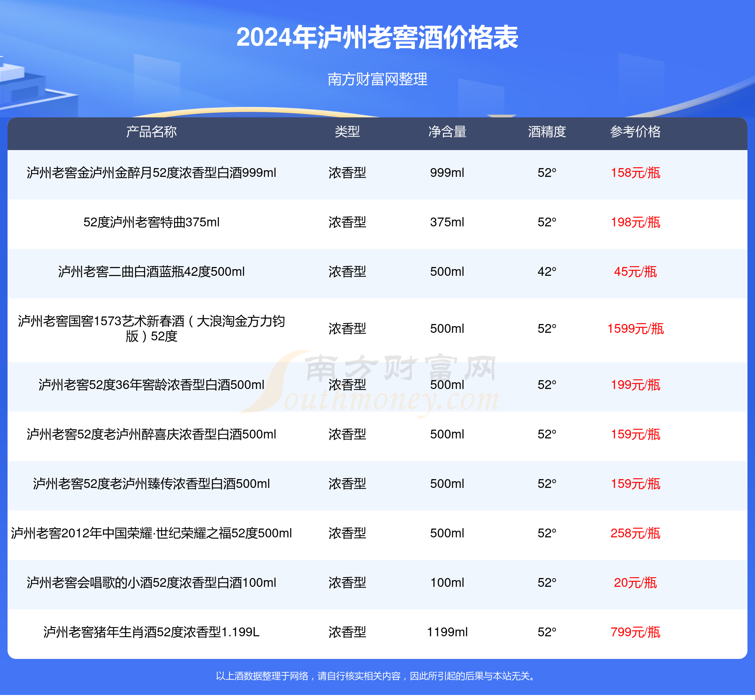
Task: Click the 45元/瓶 price
Action: [x=635, y=272]
